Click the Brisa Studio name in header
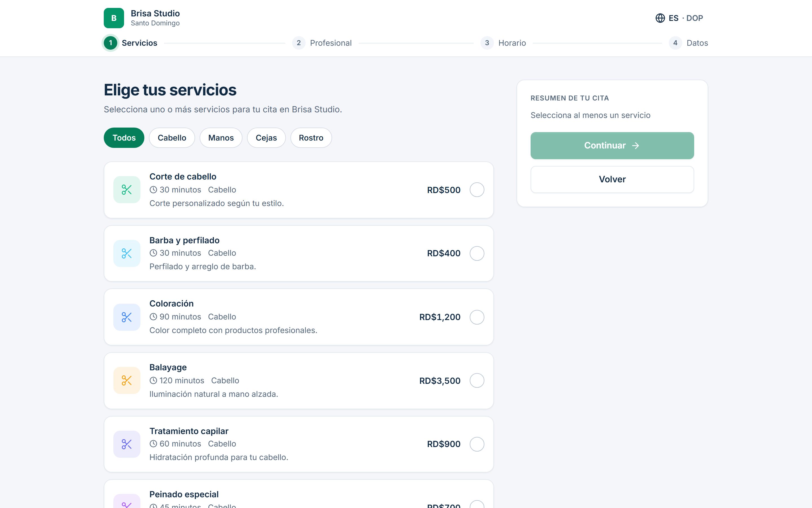 point(155,14)
